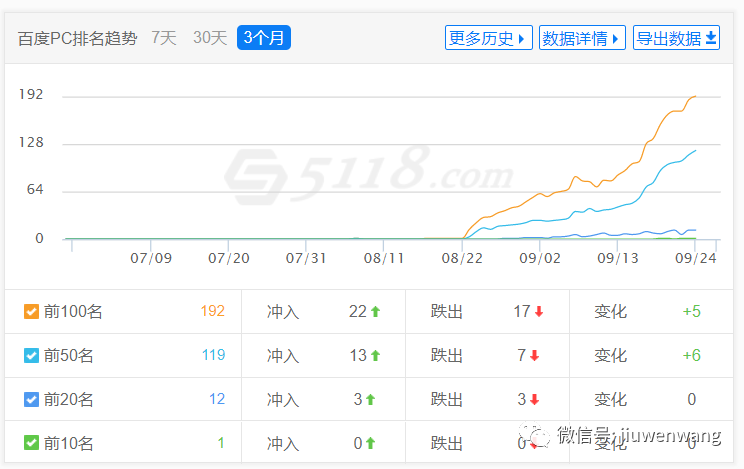The width and height of the screenshot is (744, 469).
Task: Toggle the 前100名 orange checkbox
Action: click(31, 312)
